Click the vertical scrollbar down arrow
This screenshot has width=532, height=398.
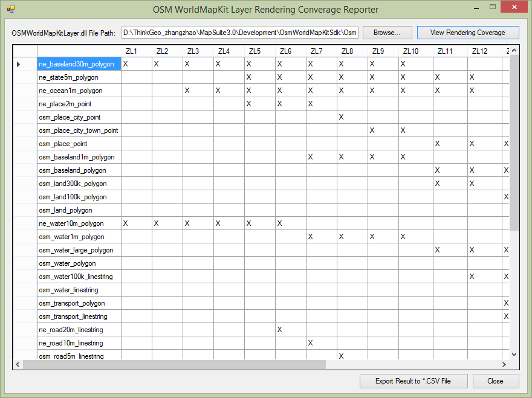(x=513, y=354)
